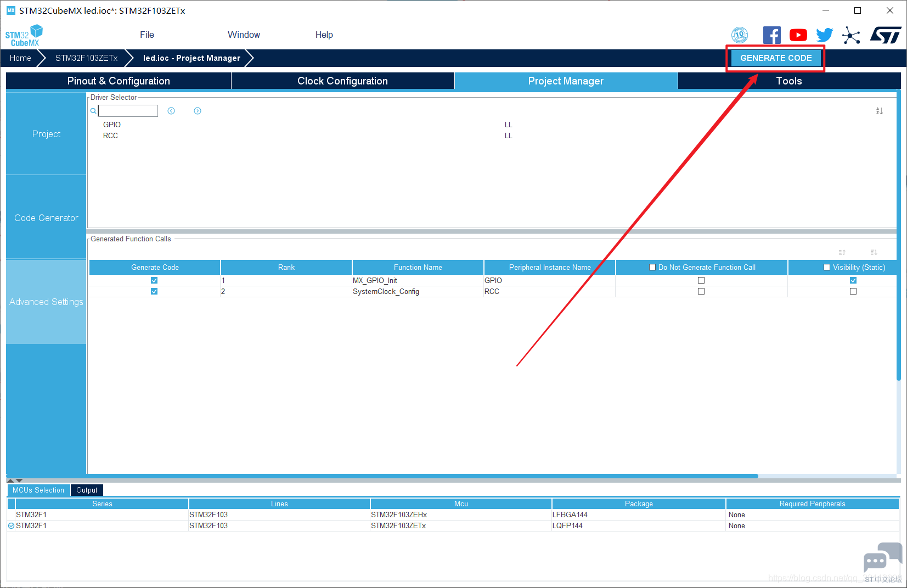The image size is (907, 588).
Task: Click the MX application icon in title bar
Action: click(x=10, y=10)
